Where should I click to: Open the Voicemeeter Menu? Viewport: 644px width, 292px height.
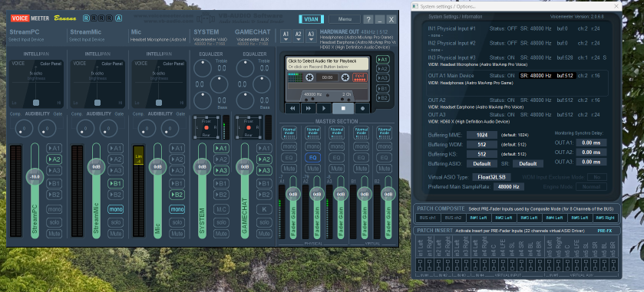[x=345, y=19]
